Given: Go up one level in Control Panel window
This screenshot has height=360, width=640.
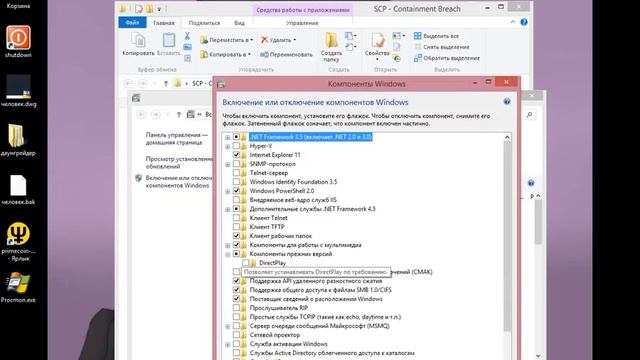Looking at the screenshot, I should tap(179, 115).
